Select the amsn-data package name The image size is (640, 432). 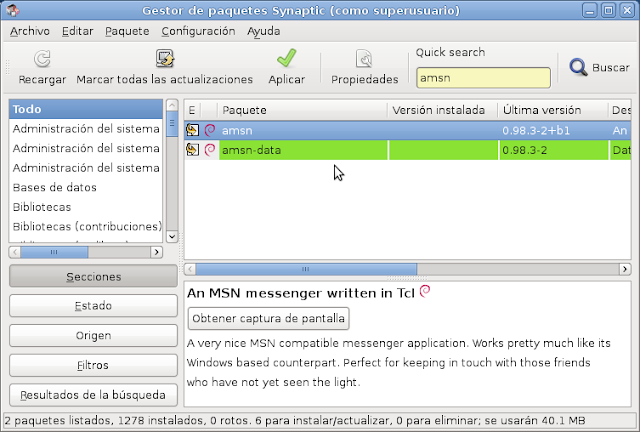pos(251,150)
